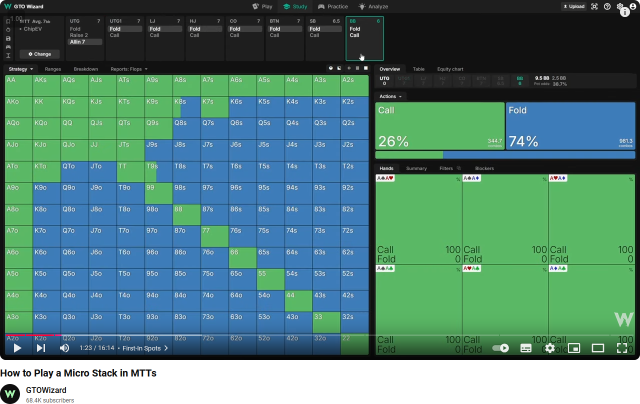Click the green Call 26% action box
The height and width of the screenshot is (404, 640).
pos(440,126)
